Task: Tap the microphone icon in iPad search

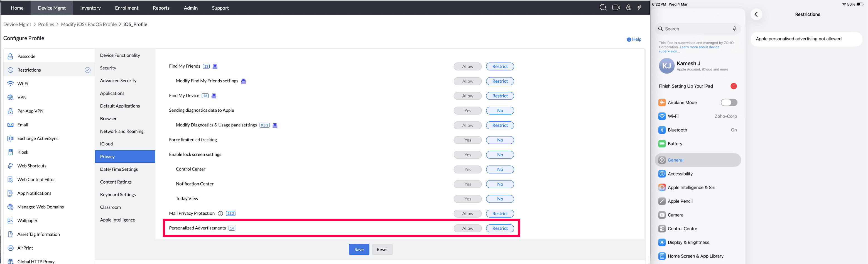Action: (x=734, y=29)
